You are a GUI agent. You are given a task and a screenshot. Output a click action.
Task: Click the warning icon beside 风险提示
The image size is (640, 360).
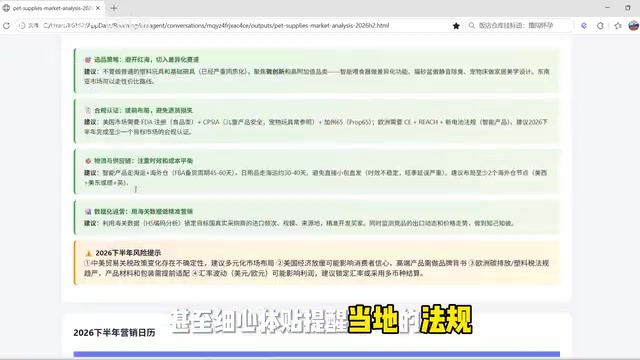pos(89,253)
